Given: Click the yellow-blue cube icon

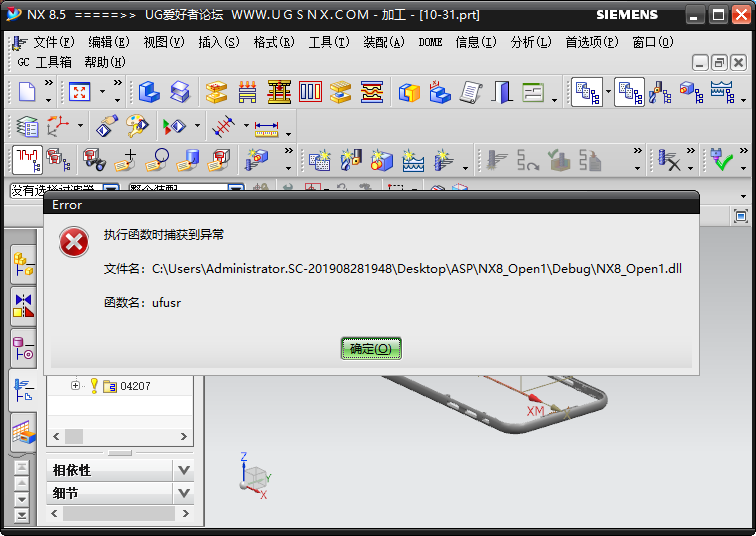Looking at the screenshot, I should [x=409, y=93].
